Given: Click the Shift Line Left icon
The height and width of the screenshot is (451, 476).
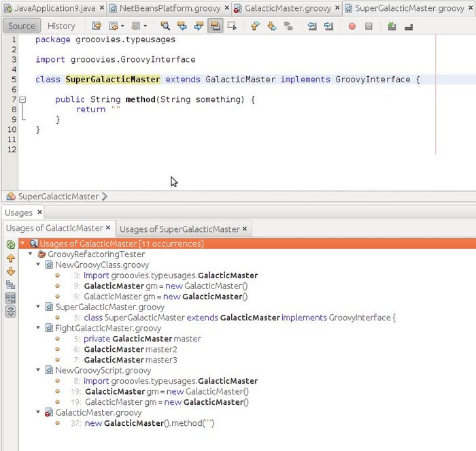Looking at the screenshot, I should (312, 27).
